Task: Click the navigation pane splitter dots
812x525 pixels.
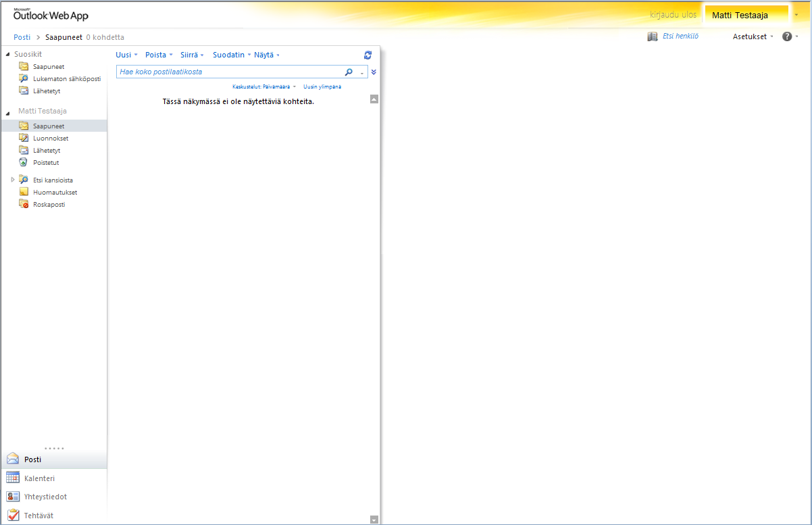Action: (x=54, y=448)
